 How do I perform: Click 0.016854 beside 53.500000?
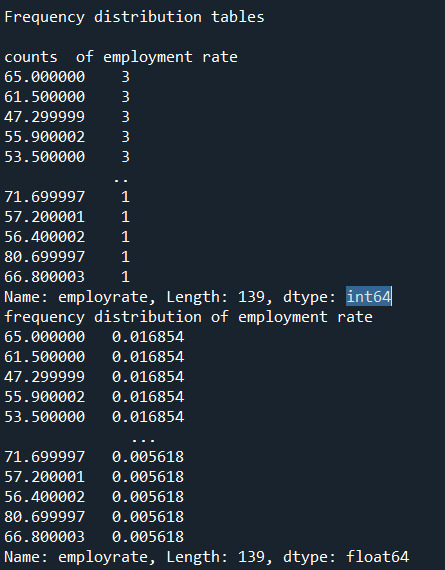point(148,417)
